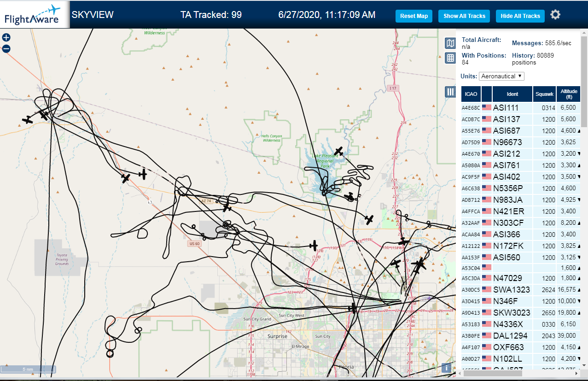Click the US flag in the ASI111 row
This screenshot has height=381, width=588.
[x=487, y=108]
